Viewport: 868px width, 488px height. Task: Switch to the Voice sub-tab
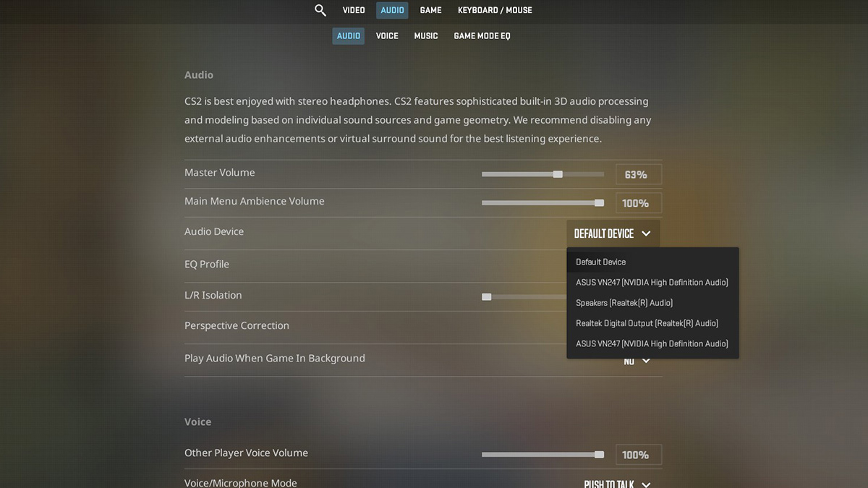pyautogui.click(x=387, y=36)
